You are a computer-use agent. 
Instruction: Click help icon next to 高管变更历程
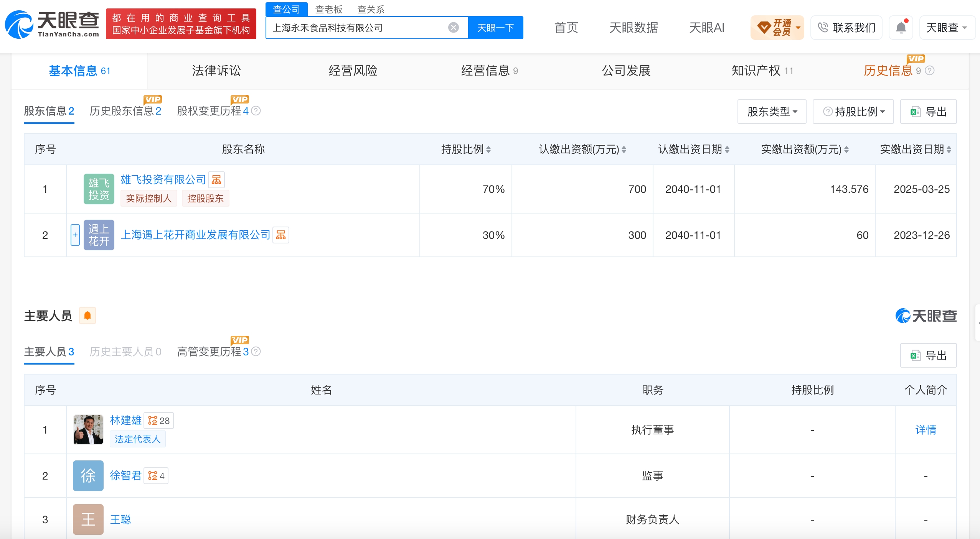click(x=256, y=352)
